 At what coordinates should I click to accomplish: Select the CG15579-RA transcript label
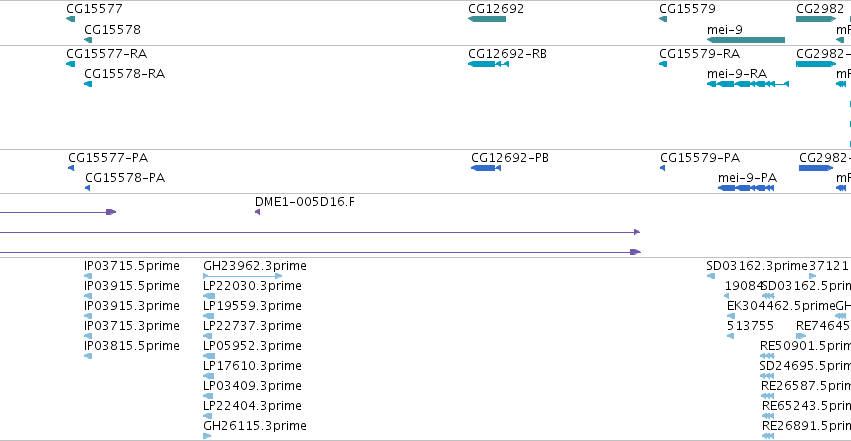(x=700, y=54)
